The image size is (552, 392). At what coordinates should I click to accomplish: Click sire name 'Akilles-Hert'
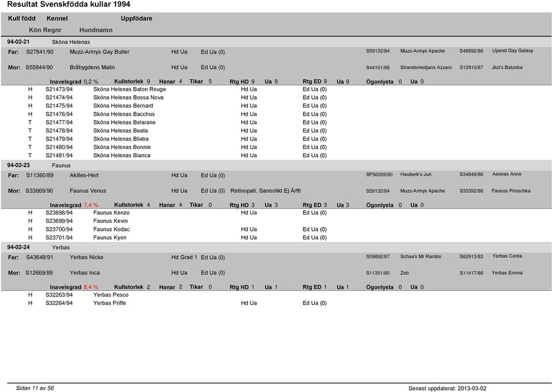pos(84,175)
